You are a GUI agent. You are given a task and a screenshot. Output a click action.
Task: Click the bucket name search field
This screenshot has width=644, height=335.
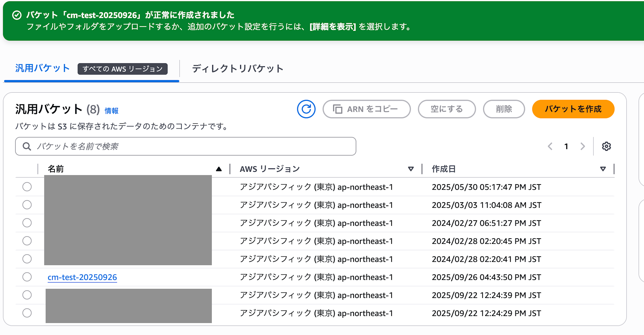(193, 147)
